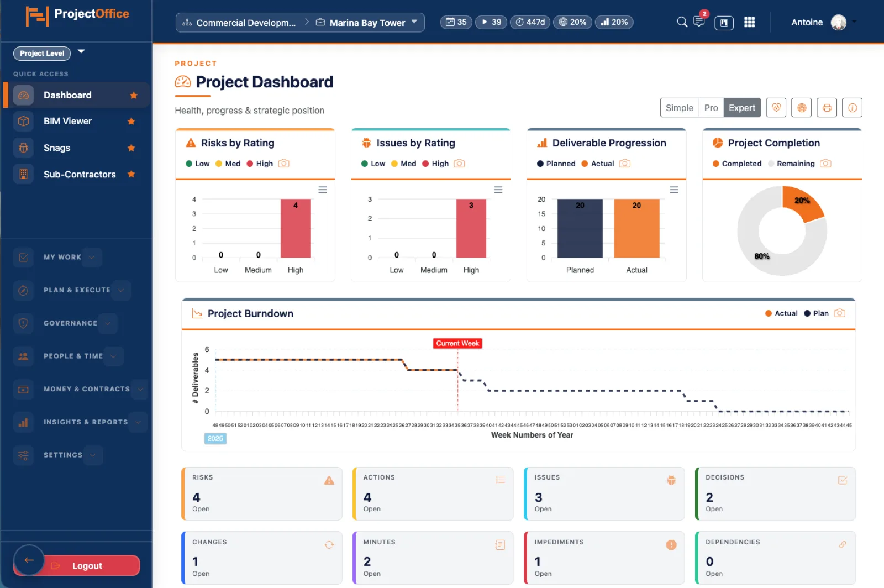Viewport: 884px width, 588px height.
Task: Click the Logout button
Action: (87, 566)
